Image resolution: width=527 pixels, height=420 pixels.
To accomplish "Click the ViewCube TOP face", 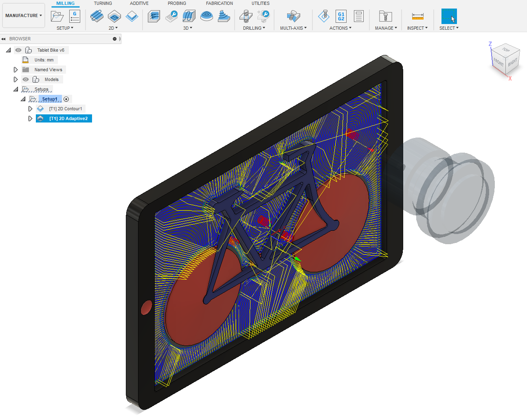I will 506,50.
